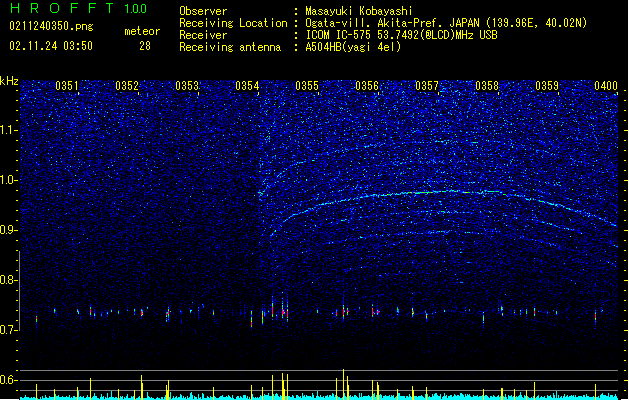Click the Receiving Location label
629x400 pixels.
(233, 23)
